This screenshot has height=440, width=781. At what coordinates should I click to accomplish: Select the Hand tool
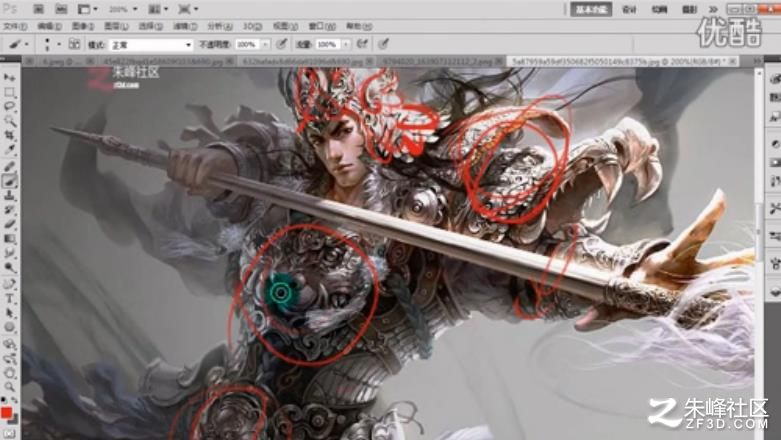click(9, 373)
